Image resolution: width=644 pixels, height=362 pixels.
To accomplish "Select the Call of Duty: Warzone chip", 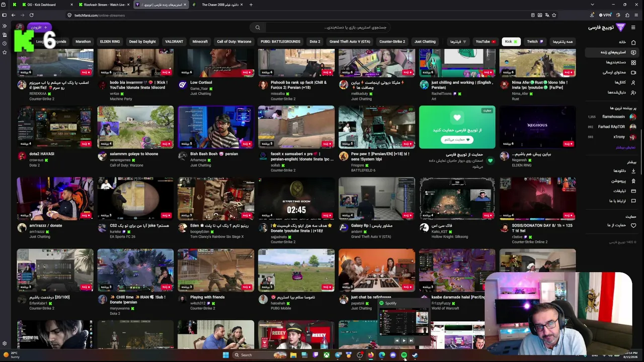I will point(234,42).
